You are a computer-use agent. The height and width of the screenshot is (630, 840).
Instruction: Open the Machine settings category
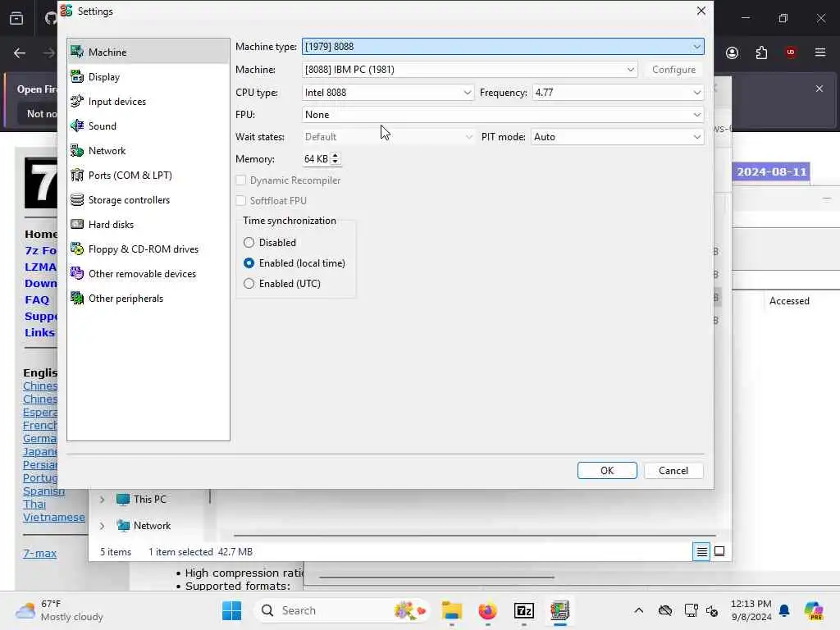pyautogui.click(x=148, y=52)
